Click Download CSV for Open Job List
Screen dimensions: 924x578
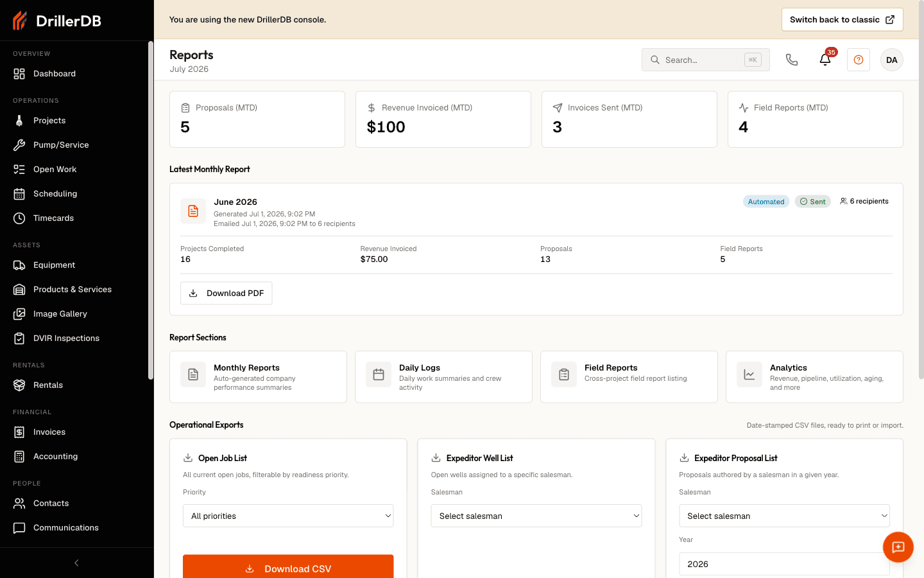click(x=288, y=567)
